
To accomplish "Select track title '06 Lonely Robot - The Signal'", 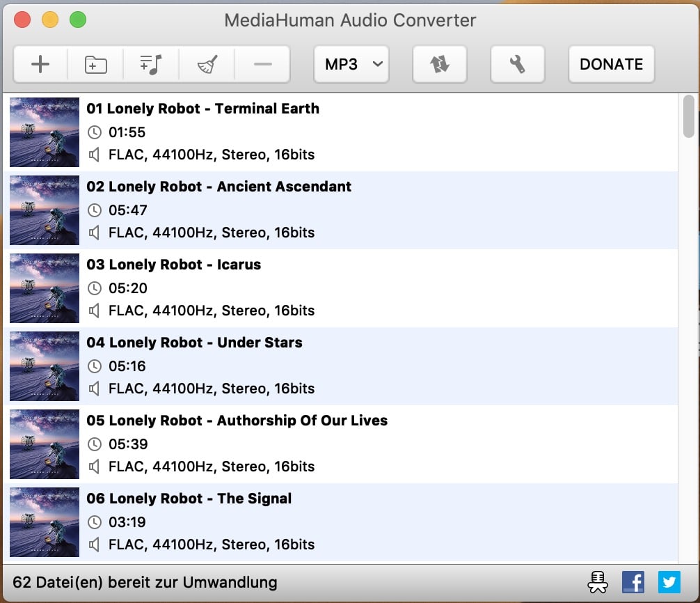I will point(189,499).
